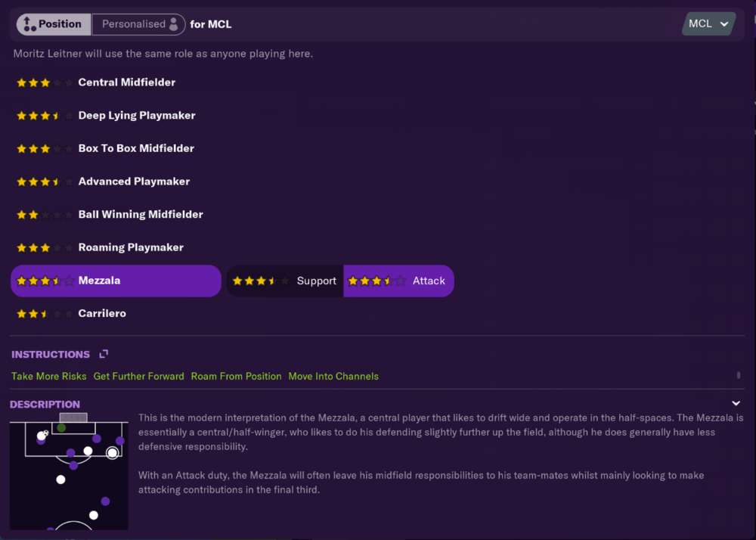The image size is (756, 540).
Task: Select the Central Midfielder role
Action: [x=126, y=82]
